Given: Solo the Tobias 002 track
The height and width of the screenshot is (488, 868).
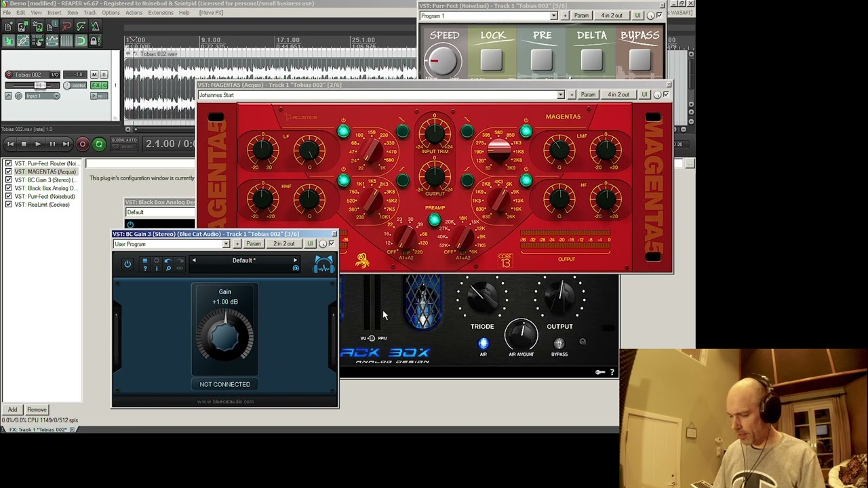Looking at the screenshot, I should [104, 75].
